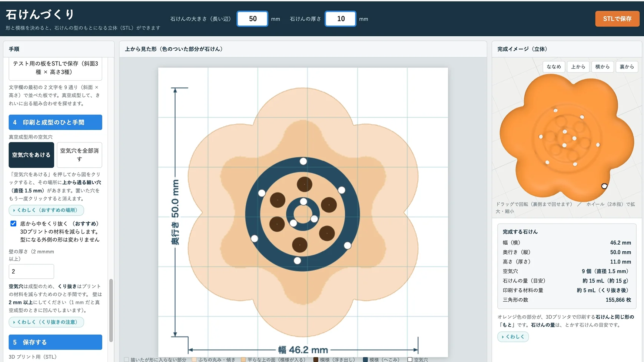Uncheck 底から中をくり抜く checkbox
Image resolution: width=644 pixels, height=362 pixels.
click(x=13, y=224)
